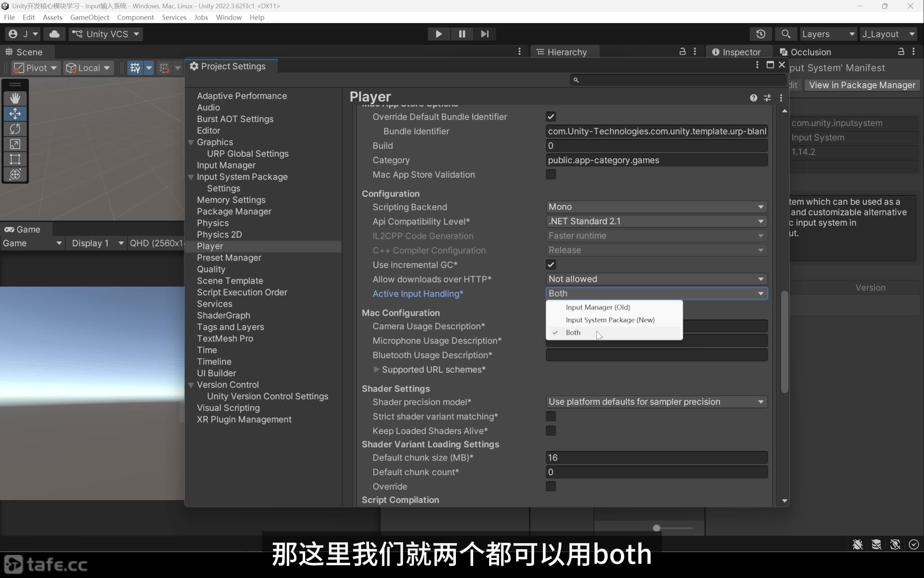
Task: Expand Supported URL schemes
Action: (x=376, y=369)
